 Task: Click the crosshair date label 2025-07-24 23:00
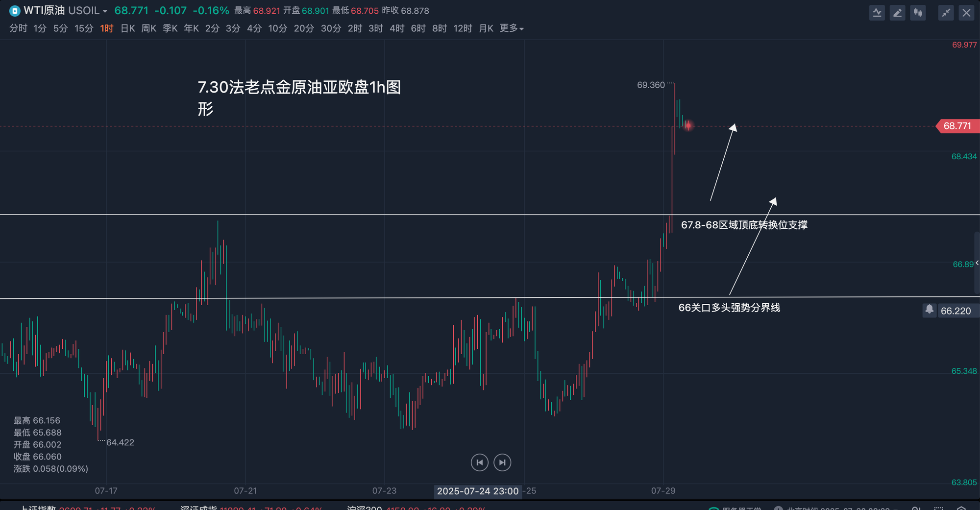478,491
